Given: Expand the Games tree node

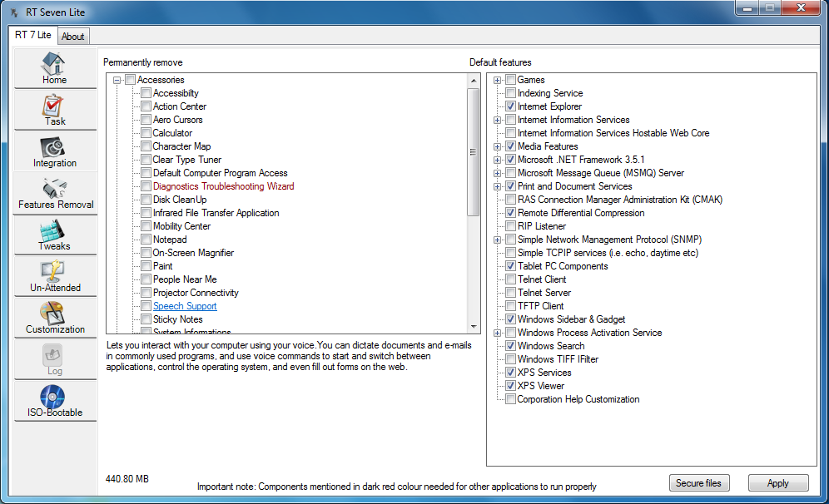Looking at the screenshot, I should click(x=497, y=81).
